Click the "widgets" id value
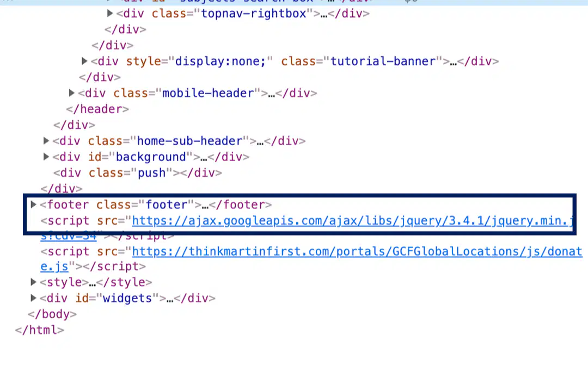 127,298
